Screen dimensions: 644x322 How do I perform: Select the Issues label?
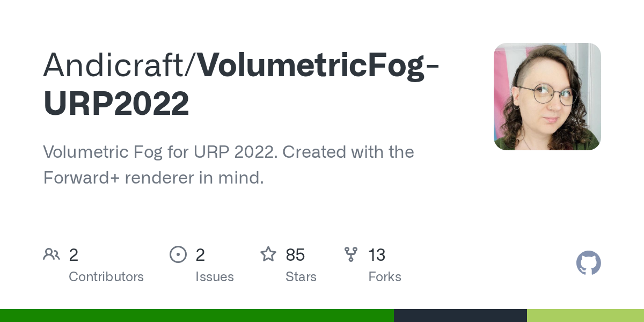pos(215,277)
